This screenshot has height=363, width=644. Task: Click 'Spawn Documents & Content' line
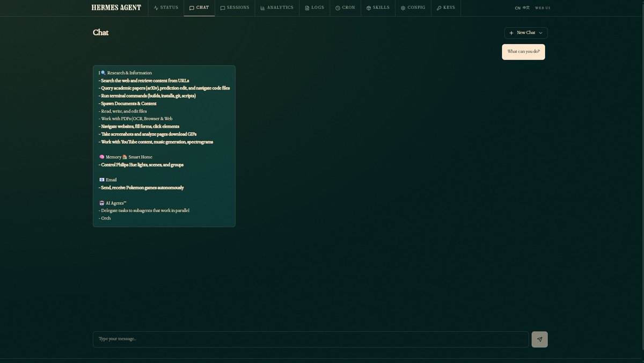128,104
